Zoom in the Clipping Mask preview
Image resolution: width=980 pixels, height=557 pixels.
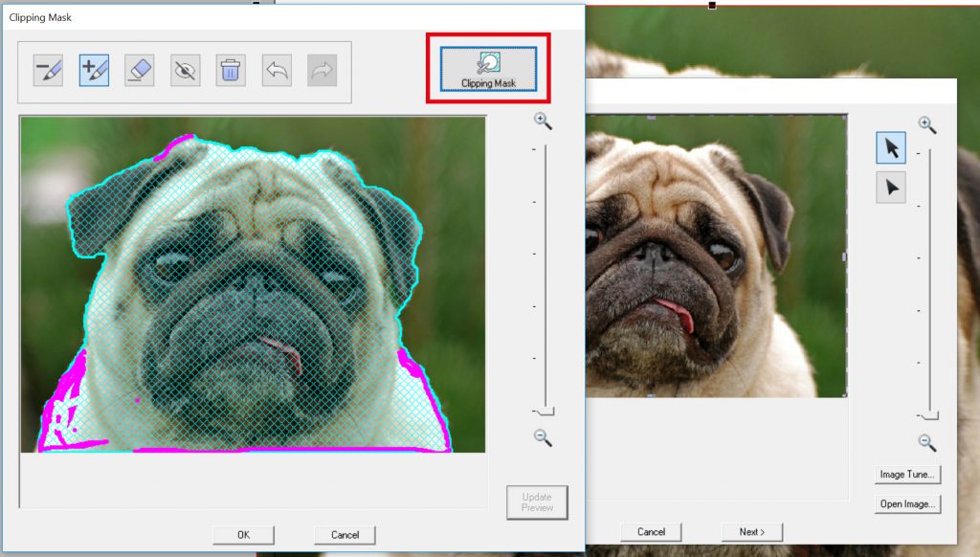tap(543, 122)
